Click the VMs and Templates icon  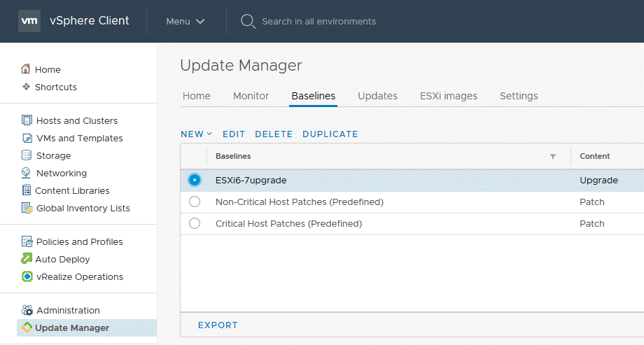tap(27, 138)
